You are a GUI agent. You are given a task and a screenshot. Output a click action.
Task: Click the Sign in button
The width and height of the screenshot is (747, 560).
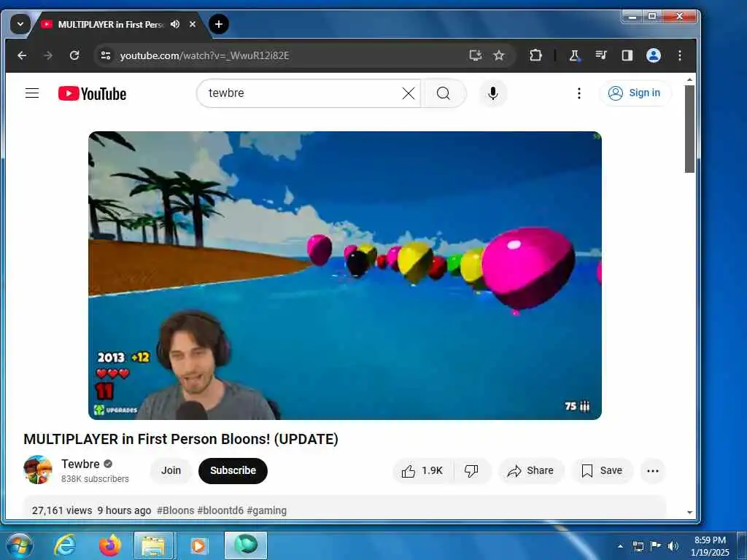(x=635, y=93)
